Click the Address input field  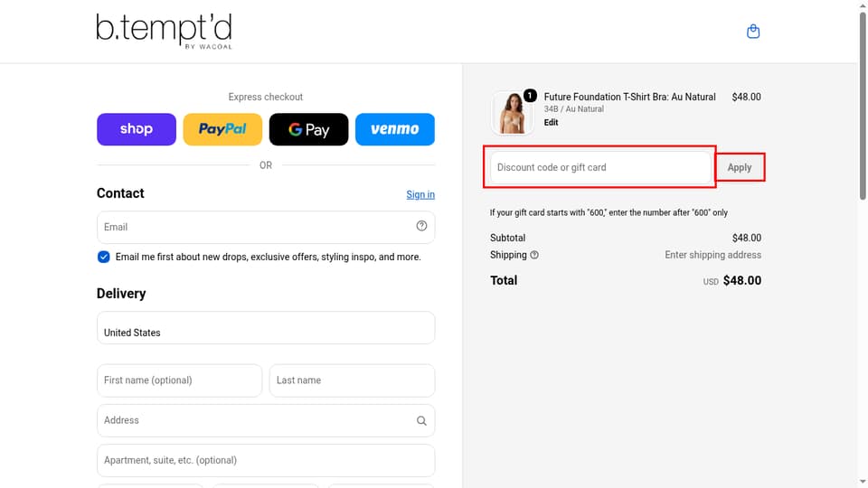[266, 420]
